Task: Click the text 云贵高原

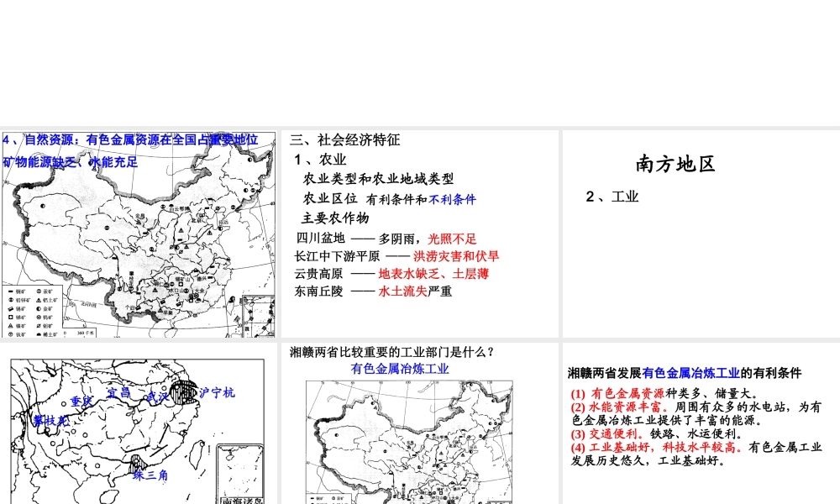Action: click(318, 274)
